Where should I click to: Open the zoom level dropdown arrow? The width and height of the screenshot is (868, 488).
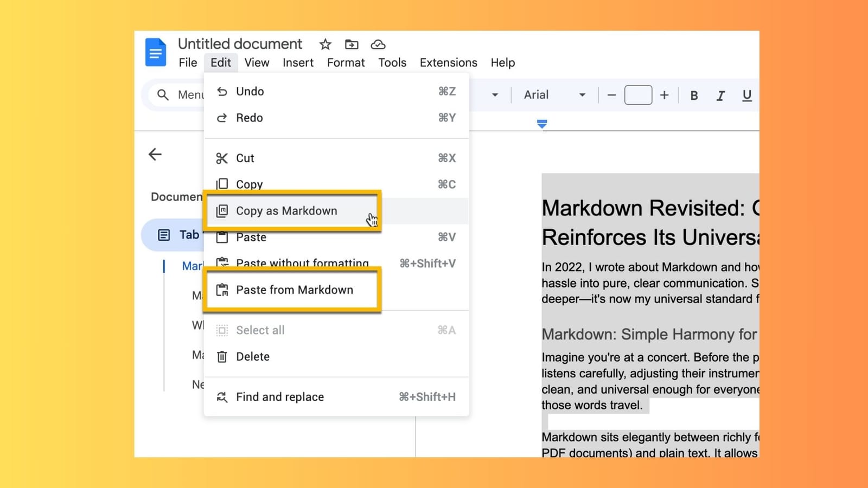(x=495, y=95)
